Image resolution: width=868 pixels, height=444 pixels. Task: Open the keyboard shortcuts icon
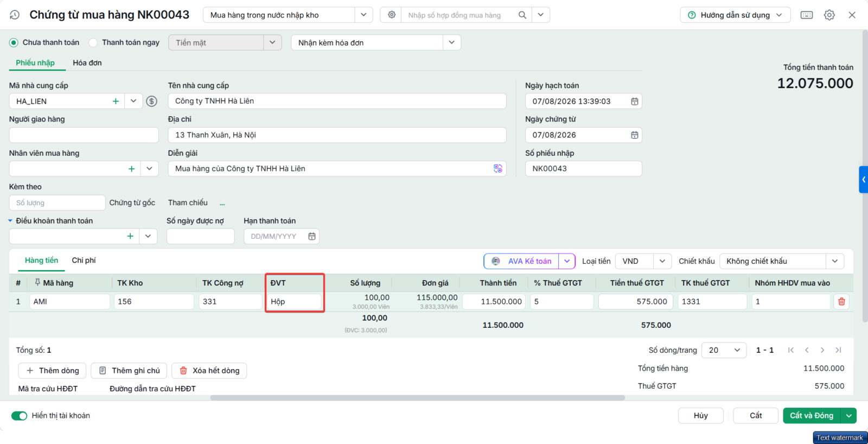(x=807, y=15)
